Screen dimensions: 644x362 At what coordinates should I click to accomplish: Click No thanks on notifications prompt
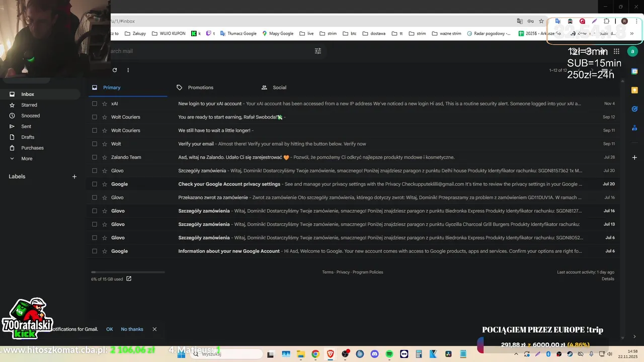132,329
